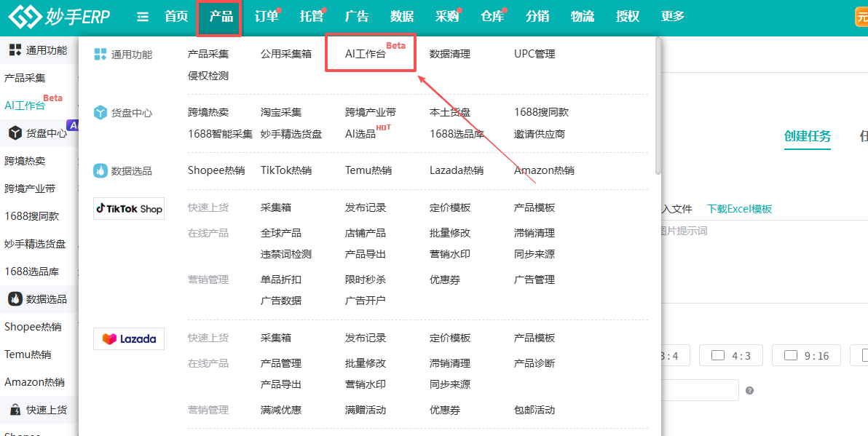Viewport: 868px width, 436px height.
Task: Open 采集箱 in the TikTok Shop section
Action: click(x=276, y=208)
